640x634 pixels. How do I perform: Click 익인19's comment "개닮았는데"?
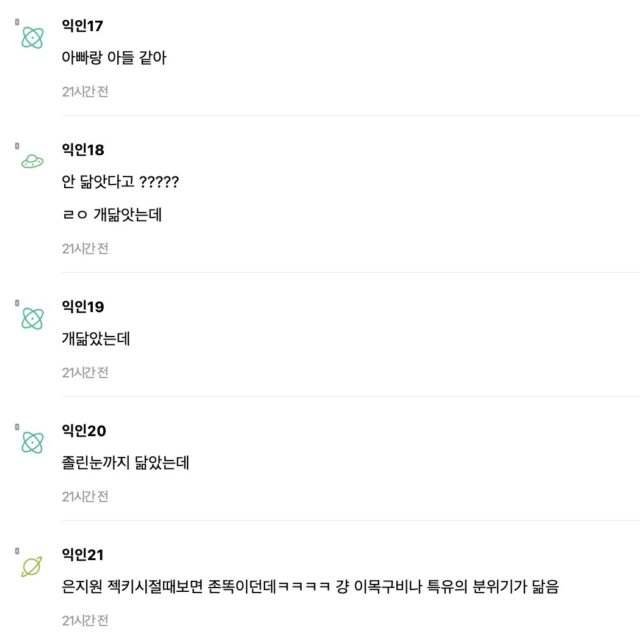(96, 338)
